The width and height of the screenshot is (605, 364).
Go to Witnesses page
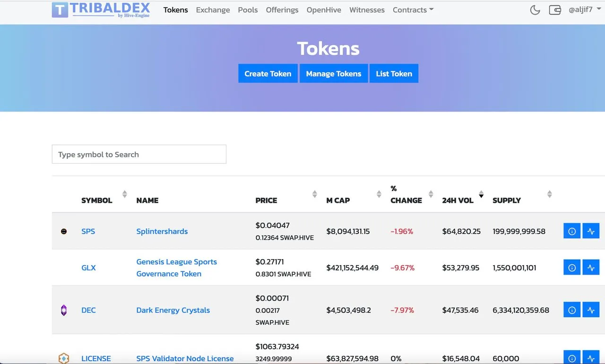coord(367,10)
